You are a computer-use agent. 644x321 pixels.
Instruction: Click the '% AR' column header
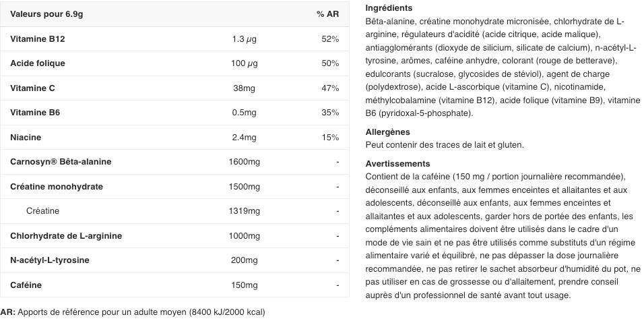click(327, 14)
